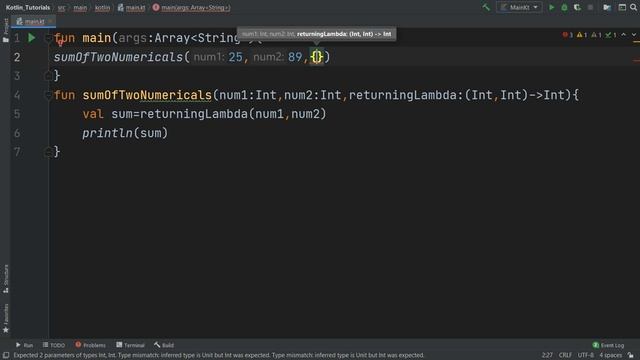
Task: Click the number 25 argument
Action: click(235, 57)
